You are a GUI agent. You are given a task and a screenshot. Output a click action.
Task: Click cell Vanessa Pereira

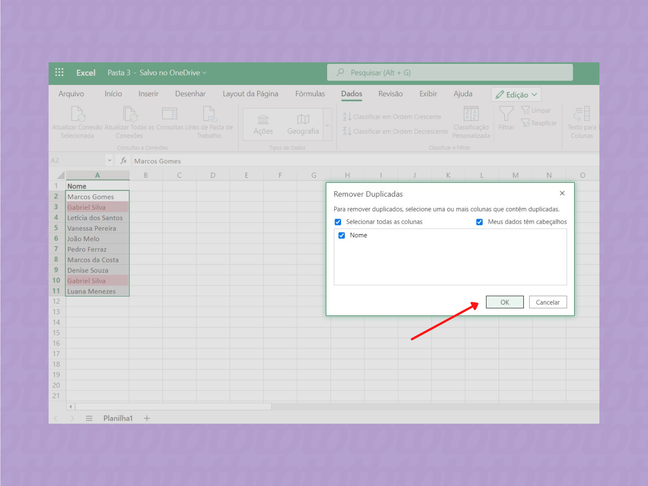pos(98,228)
